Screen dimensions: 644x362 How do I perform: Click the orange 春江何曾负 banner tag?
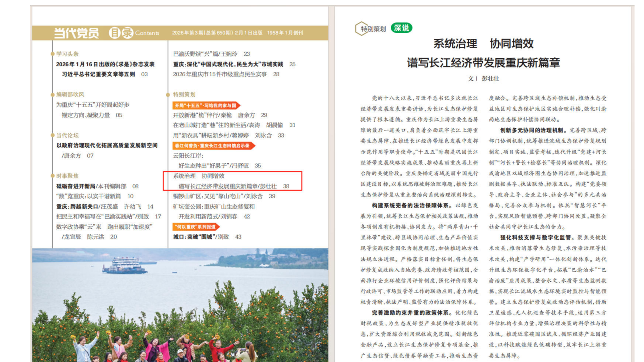pos(213,146)
